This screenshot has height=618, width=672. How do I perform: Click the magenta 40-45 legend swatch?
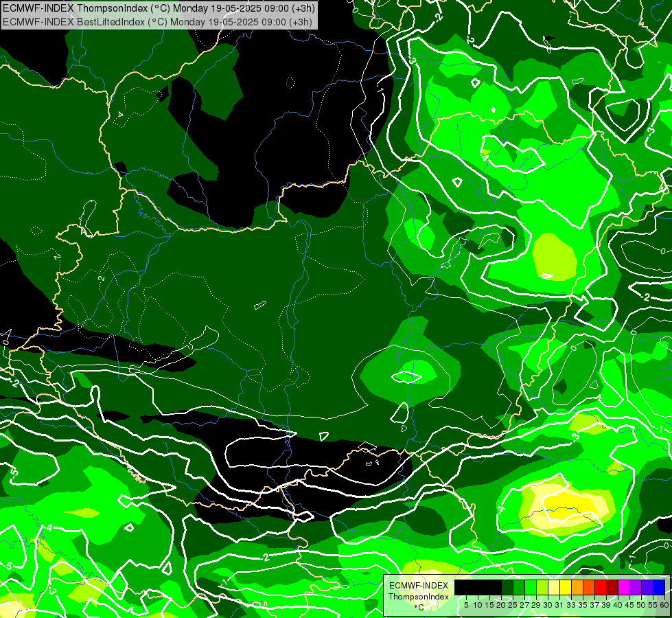[624, 587]
